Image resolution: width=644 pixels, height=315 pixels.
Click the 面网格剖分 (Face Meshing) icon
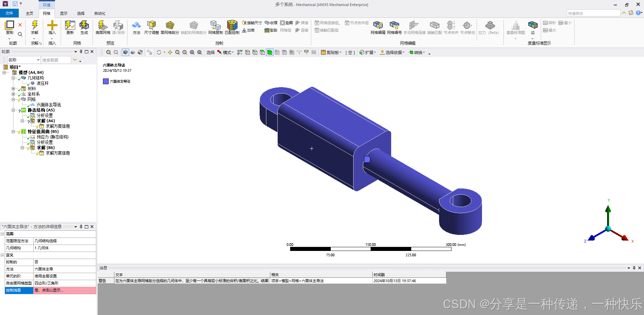point(170,25)
